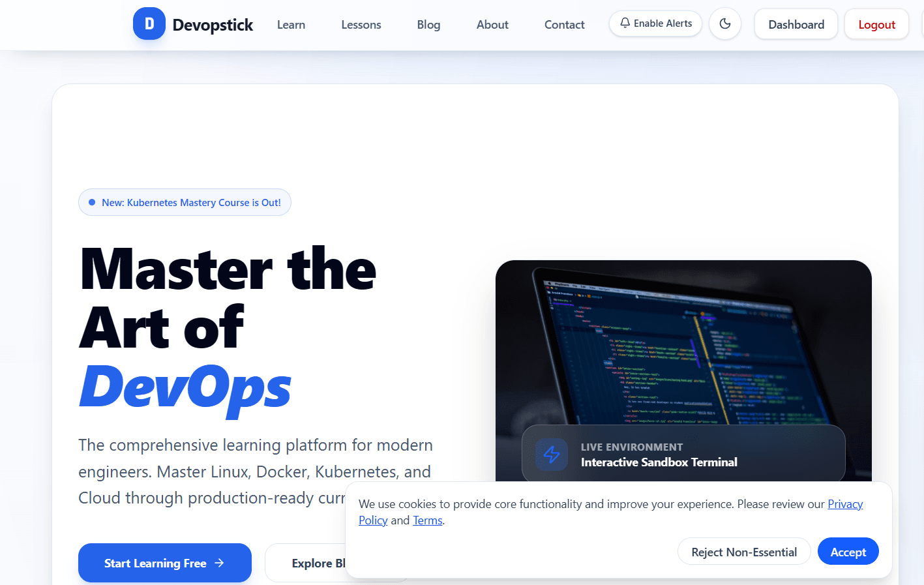Screen dimensions: 924x585
Task: Click the lightning bolt Live Environment icon
Action: [552, 455]
